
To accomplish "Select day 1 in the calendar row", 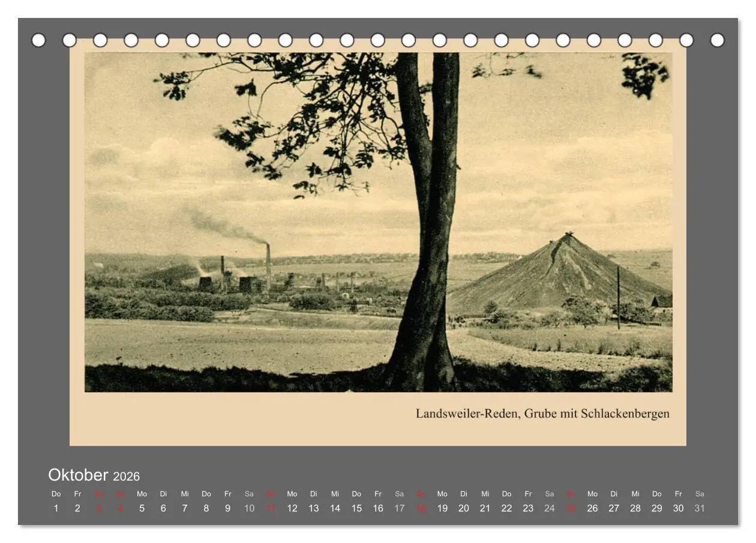I will (56, 508).
